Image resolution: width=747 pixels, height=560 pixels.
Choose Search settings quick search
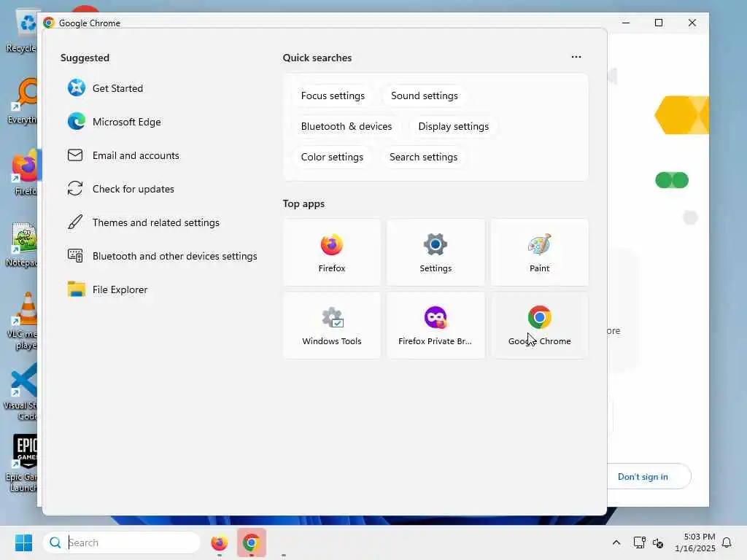423,157
